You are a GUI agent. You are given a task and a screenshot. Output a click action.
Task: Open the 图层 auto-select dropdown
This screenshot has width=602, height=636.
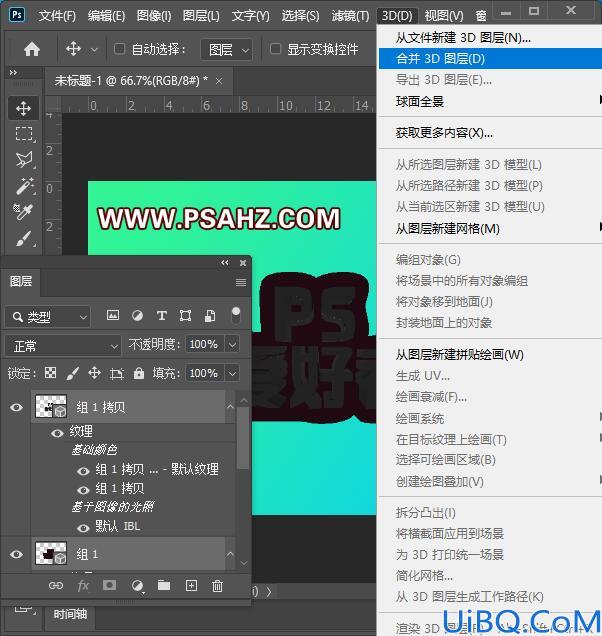(227, 50)
